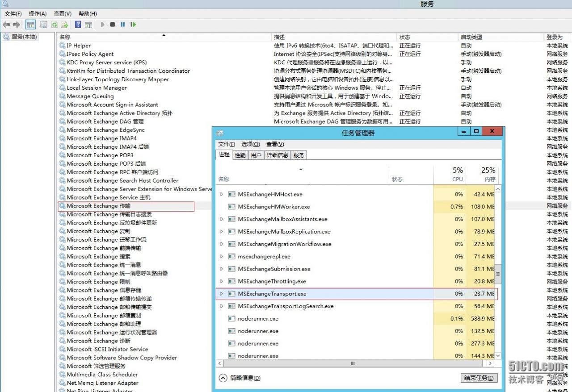
Task: Click the restart service icon
Action: point(133,25)
